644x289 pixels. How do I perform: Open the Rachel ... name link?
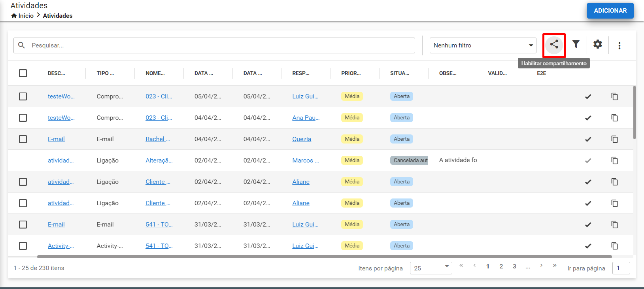pyautogui.click(x=158, y=139)
